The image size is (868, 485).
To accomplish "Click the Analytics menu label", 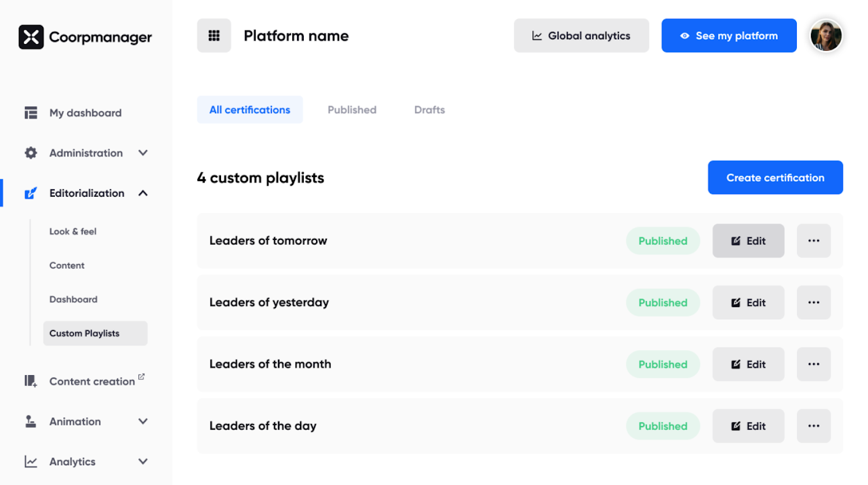I will (x=73, y=462).
